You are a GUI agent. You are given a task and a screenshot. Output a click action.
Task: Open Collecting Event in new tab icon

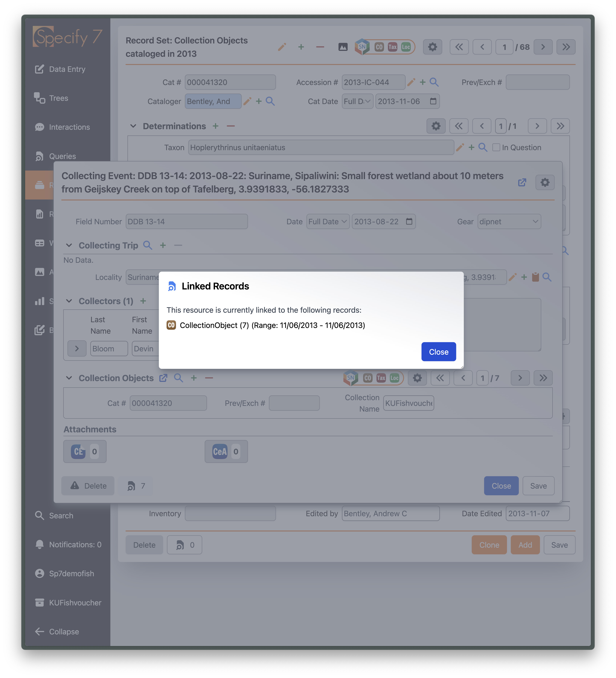coord(522,183)
